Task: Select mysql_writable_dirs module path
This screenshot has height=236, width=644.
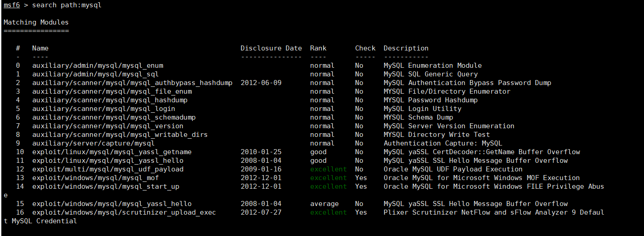Action: [120, 135]
